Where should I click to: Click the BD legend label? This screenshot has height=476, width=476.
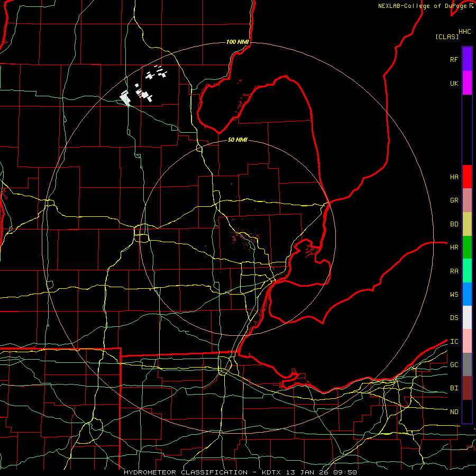click(454, 224)
